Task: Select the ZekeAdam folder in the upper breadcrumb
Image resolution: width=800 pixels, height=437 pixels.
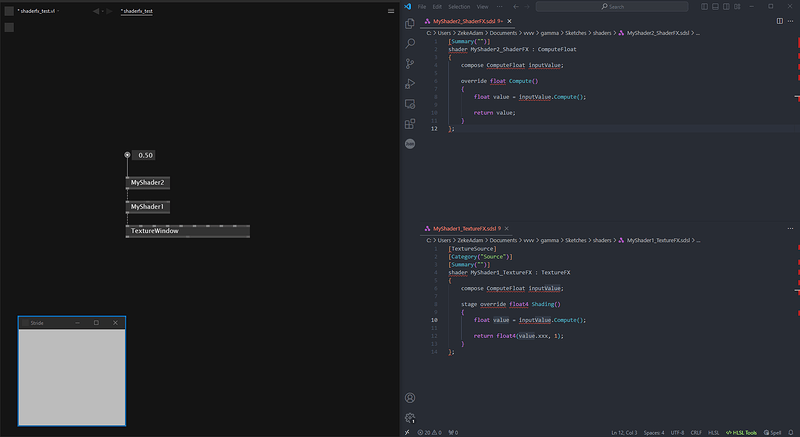Action: point(469,33)
